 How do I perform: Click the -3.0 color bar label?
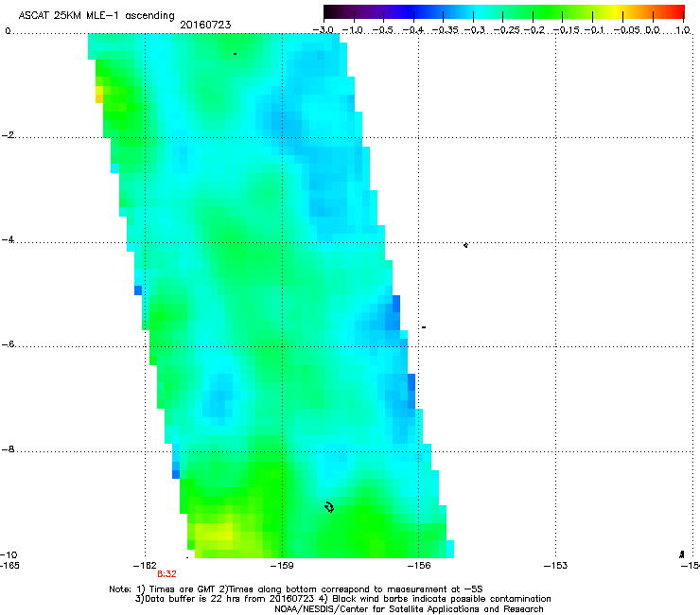click(x=324, y=30)
